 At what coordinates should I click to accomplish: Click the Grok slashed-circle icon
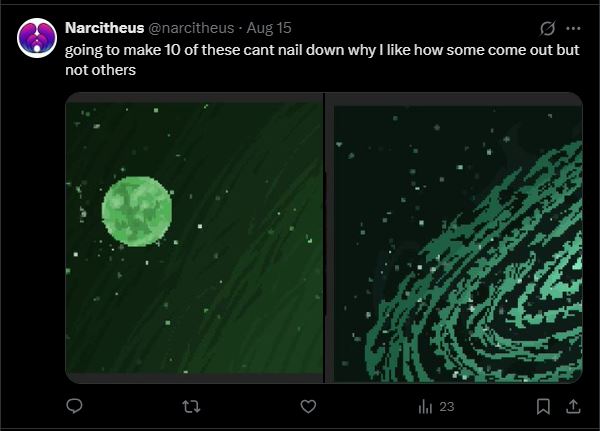click(x=548, y=28)
